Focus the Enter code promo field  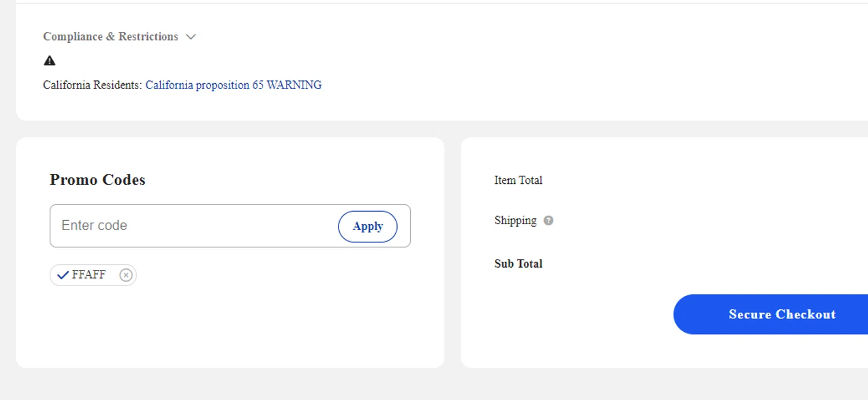[194, 225]
